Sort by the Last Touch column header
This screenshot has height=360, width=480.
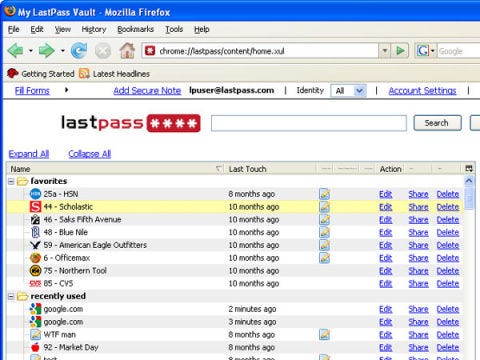[270, 169]
